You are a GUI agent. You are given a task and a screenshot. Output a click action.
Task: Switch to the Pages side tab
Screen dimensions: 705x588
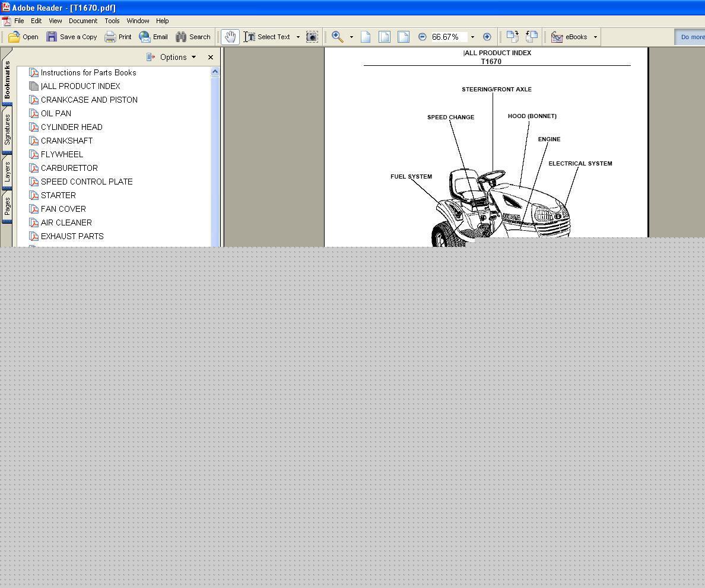coord(7,207)
